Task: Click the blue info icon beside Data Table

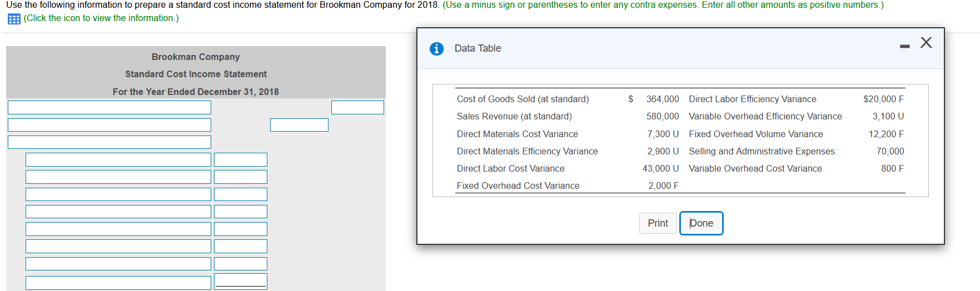Action: (x=437, y=49)
